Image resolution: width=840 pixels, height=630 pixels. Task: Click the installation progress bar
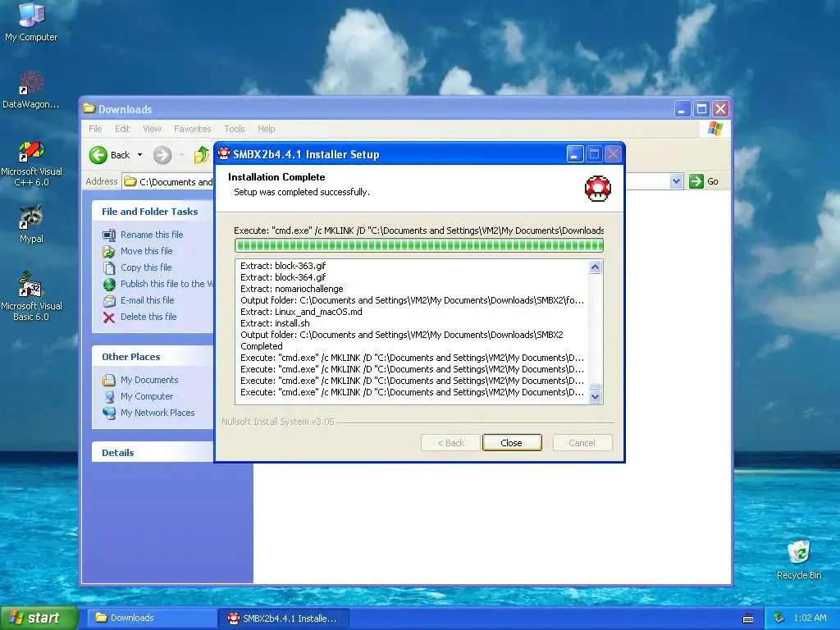[x=419, y=245]
